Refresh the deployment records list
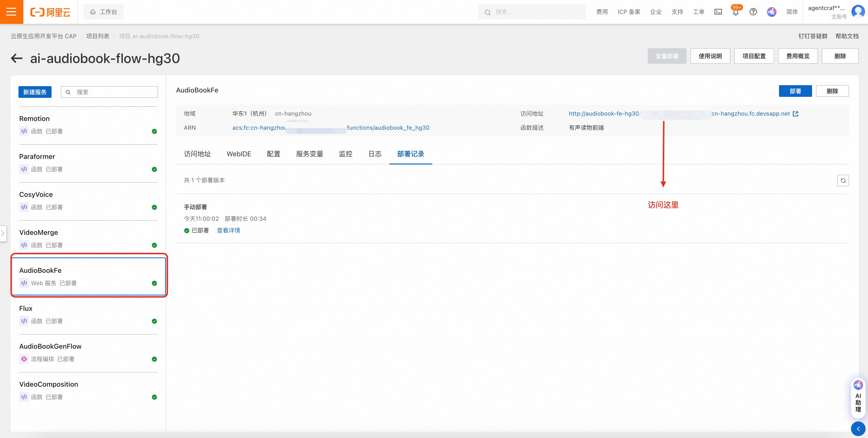 click(843, 180)
